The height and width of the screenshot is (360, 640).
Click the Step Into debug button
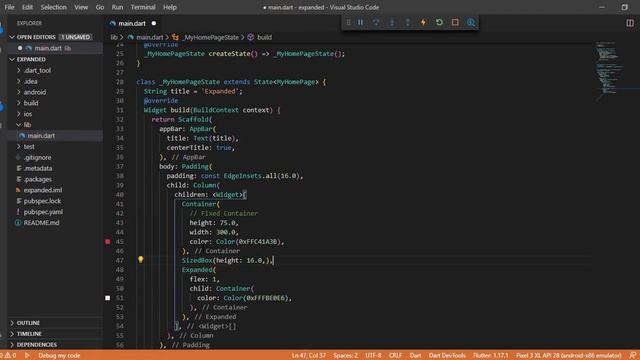392,22
